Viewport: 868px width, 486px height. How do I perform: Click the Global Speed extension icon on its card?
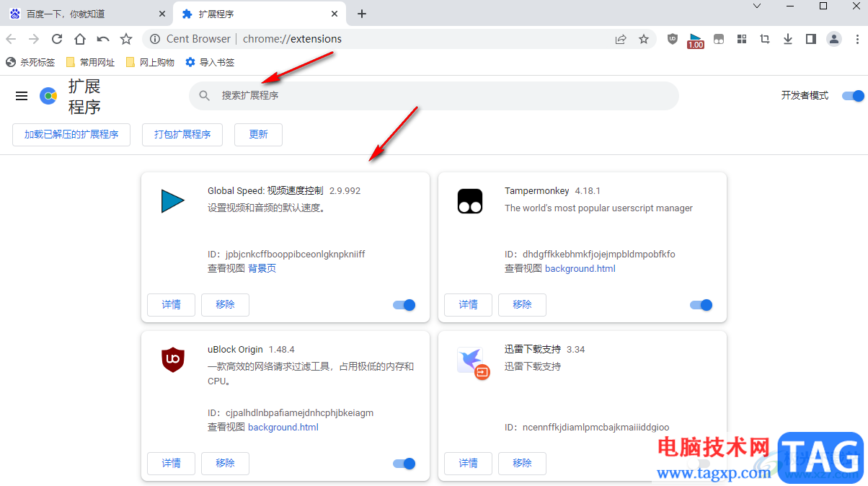pos(173,201)
